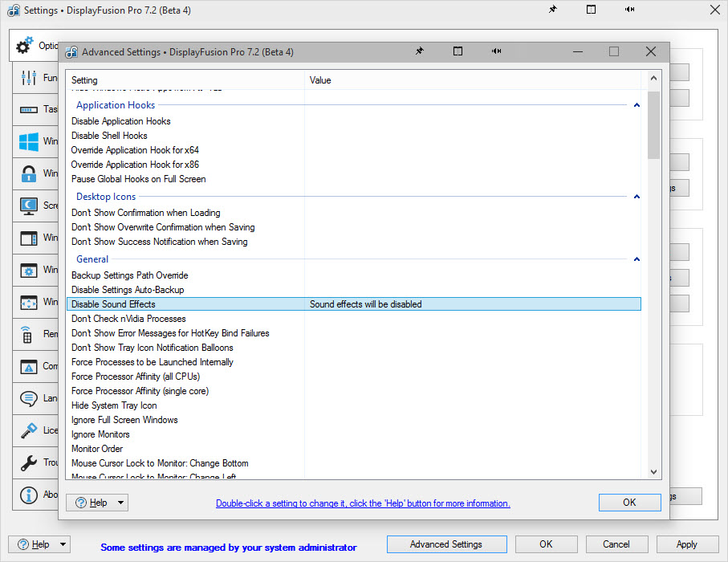The image size is (728, 562).
Task: Click scrollbar down arrow in settings list
Action: coord(653,472)
